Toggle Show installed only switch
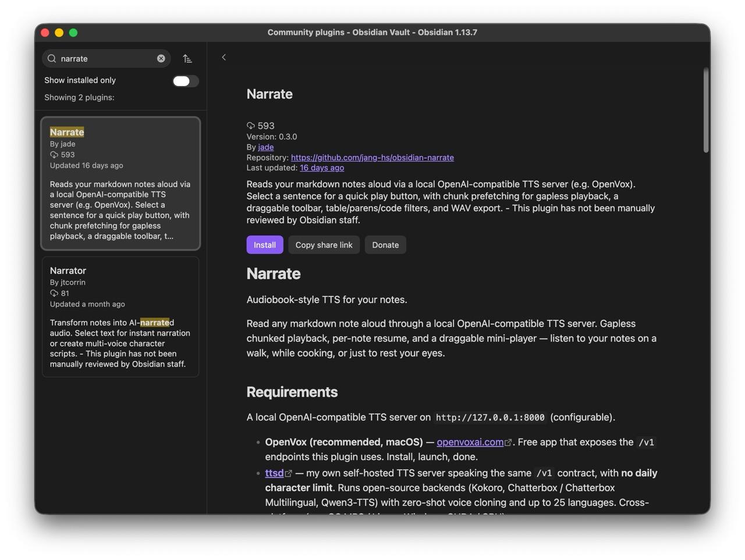Screen dimensions: 745x560 tap(186, 81)
